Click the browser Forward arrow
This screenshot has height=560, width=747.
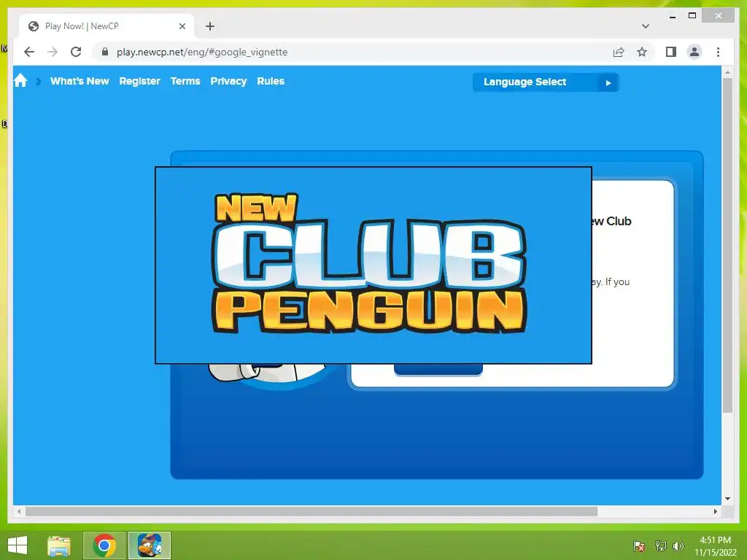click(x=53, y=52)
